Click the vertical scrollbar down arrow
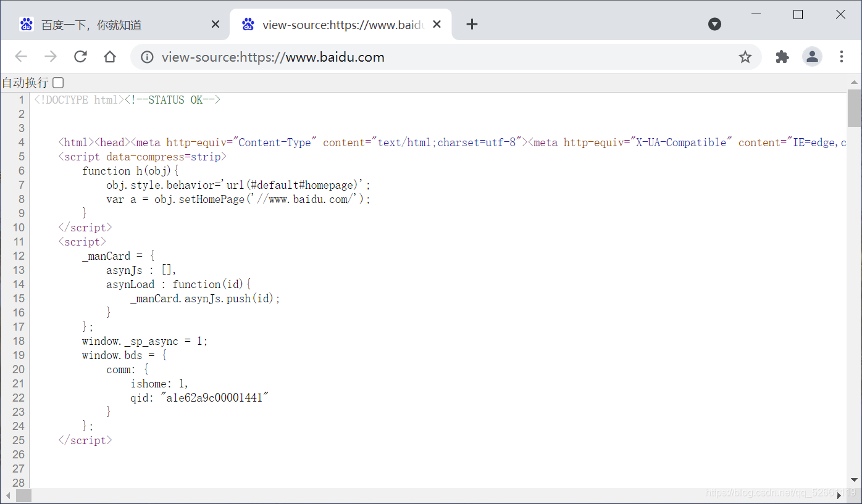862x504 pixels. (855, 480)
